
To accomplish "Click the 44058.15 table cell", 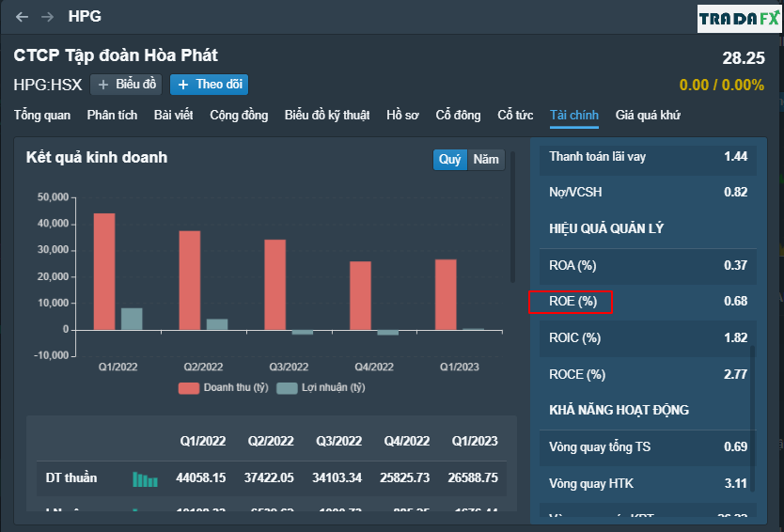I will (201, 478).
